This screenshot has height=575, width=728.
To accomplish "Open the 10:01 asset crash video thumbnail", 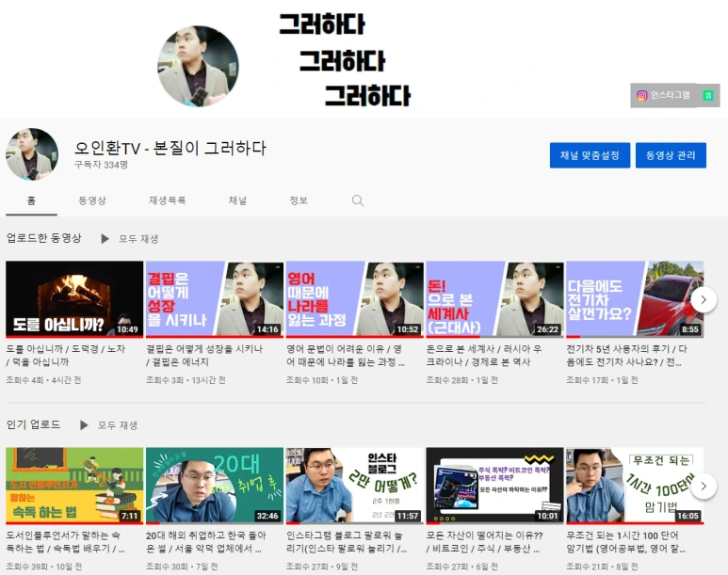I will click(495, 486).
